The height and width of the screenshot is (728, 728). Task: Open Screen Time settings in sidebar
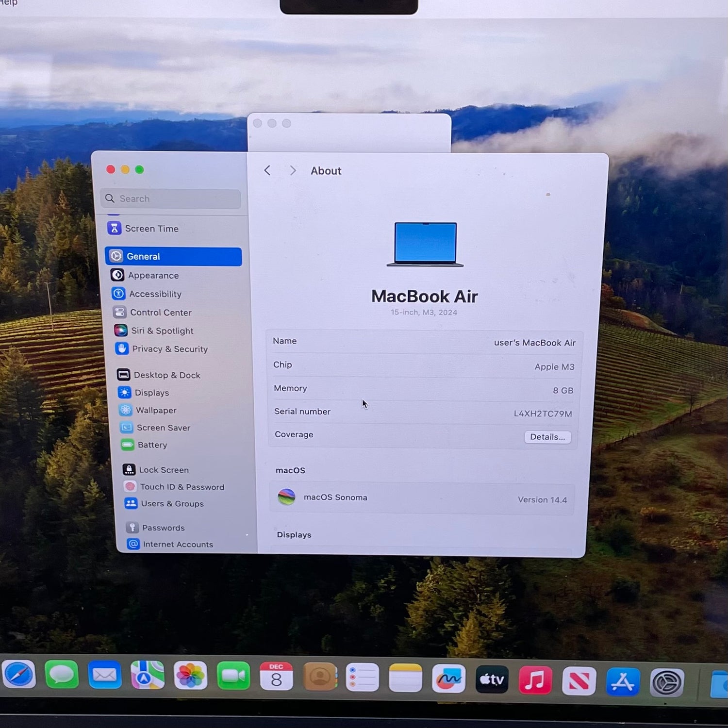coord(150,229)
